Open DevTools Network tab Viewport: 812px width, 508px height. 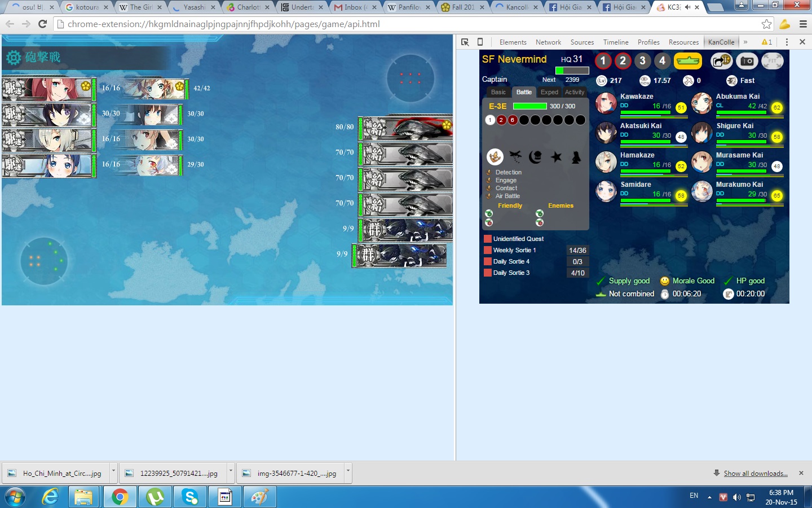pyautogui.click(x=548, y=42)
